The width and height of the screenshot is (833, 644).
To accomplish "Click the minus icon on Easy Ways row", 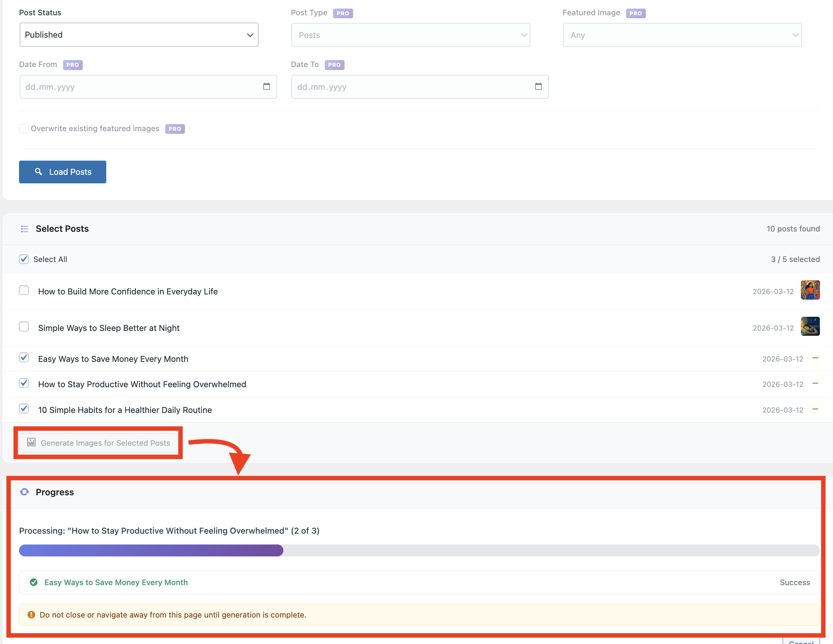I will click(816, 359).
